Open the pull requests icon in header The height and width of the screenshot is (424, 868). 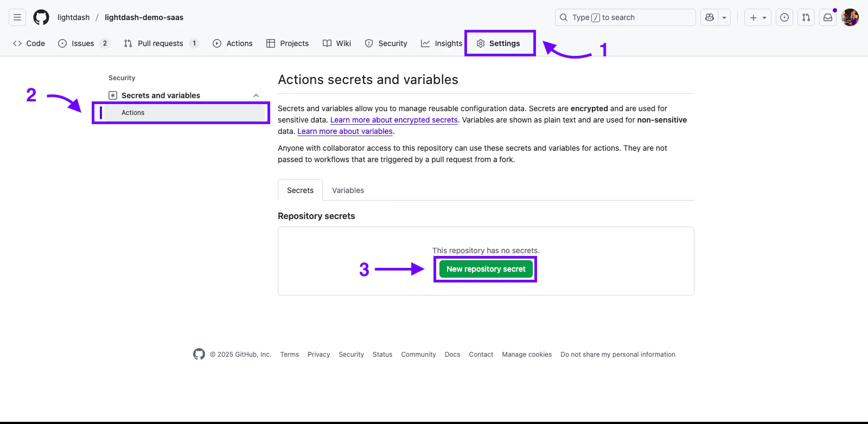[806, 17]
